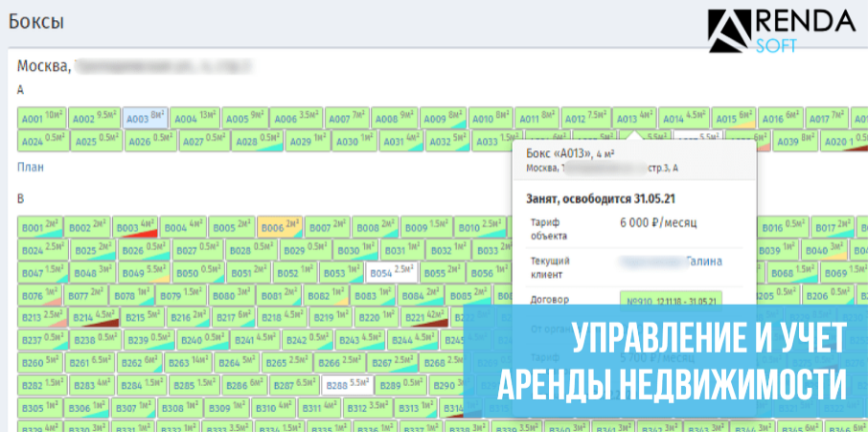Screen dimensions: 868x432
Task: Select box B237 0.5м²
Action: (x=43, y=341)
